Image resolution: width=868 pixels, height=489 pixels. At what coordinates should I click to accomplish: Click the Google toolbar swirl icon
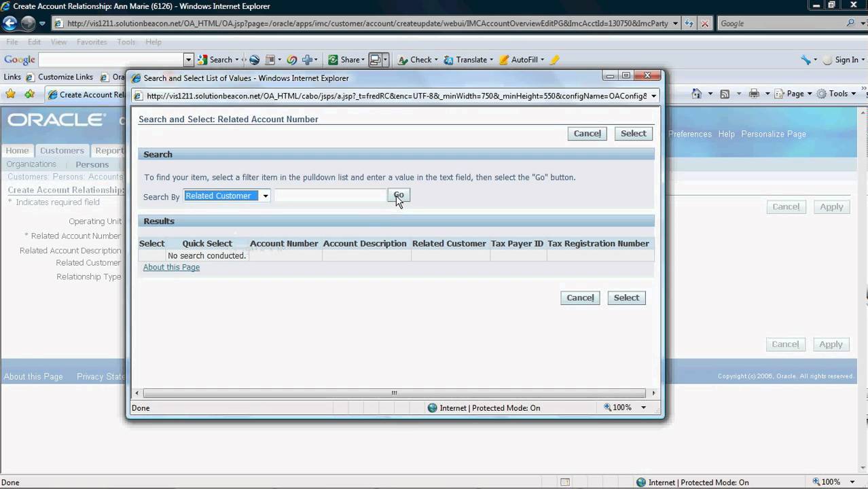click(x=292, y=60)
